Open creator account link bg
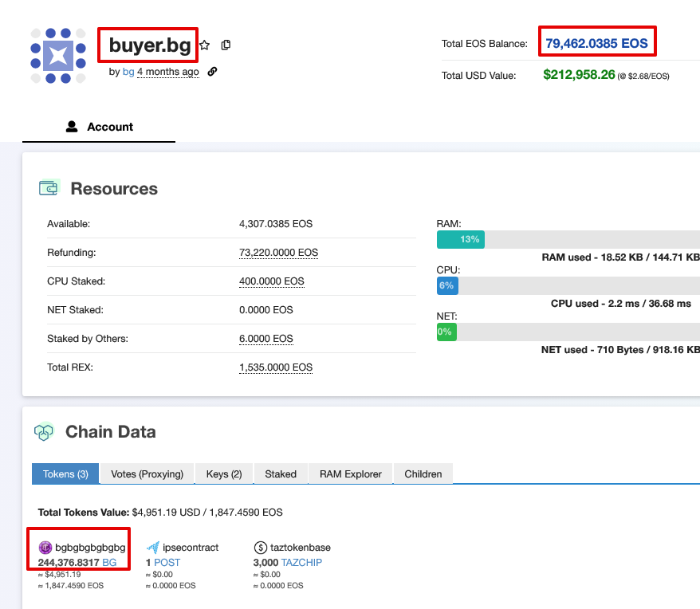Screen dimensions: 700x609 click(x=128, y=72)
